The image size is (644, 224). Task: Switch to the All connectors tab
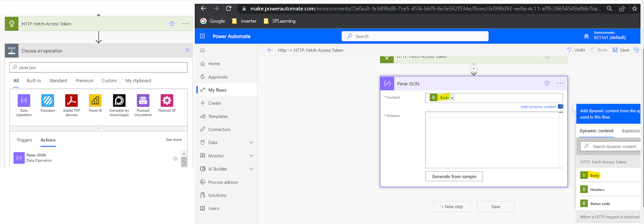coord(16,81)
